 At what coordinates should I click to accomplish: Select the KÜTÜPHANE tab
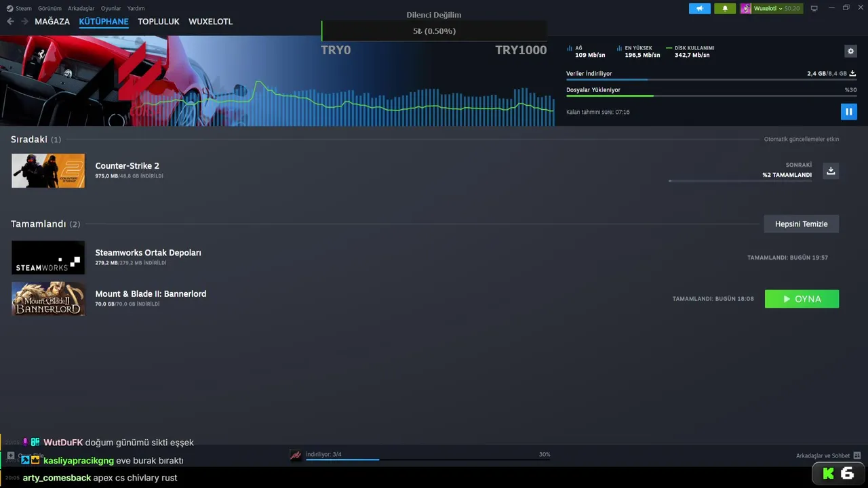pos(104,22)
